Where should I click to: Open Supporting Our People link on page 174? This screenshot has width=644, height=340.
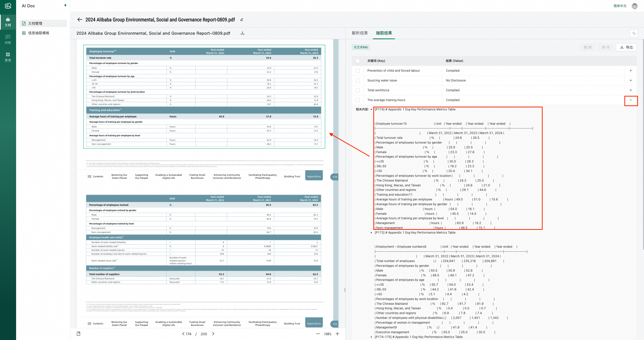[142, 176]
